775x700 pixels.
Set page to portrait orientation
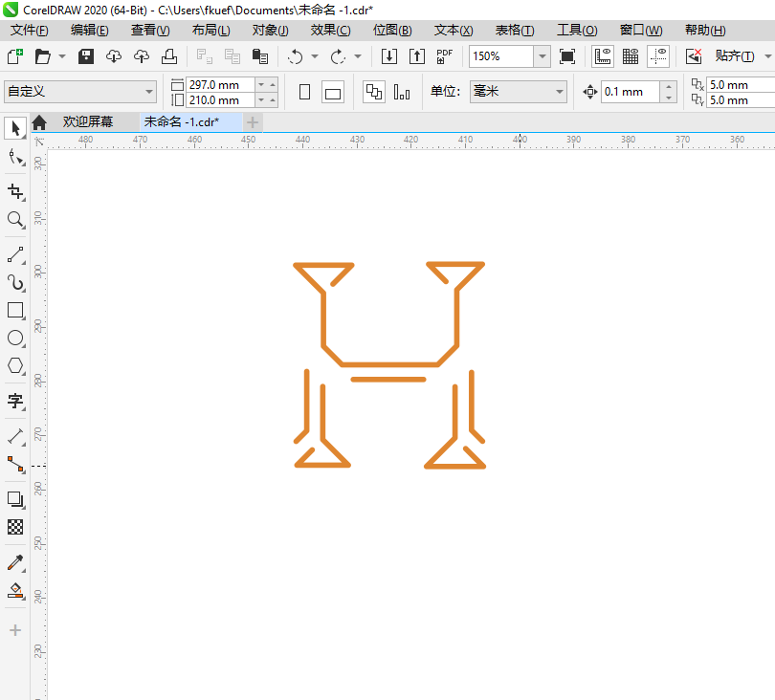(305, 92)
